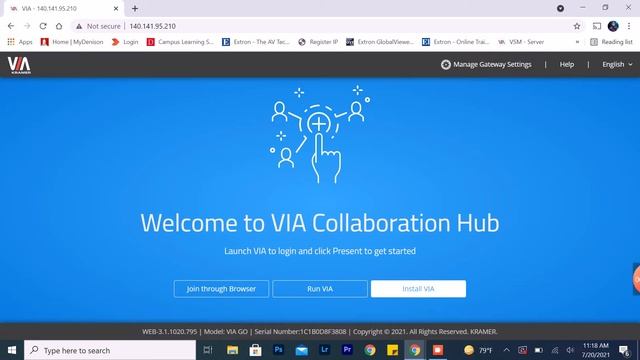Open the Register IP bookmark

tap(318, 42)
